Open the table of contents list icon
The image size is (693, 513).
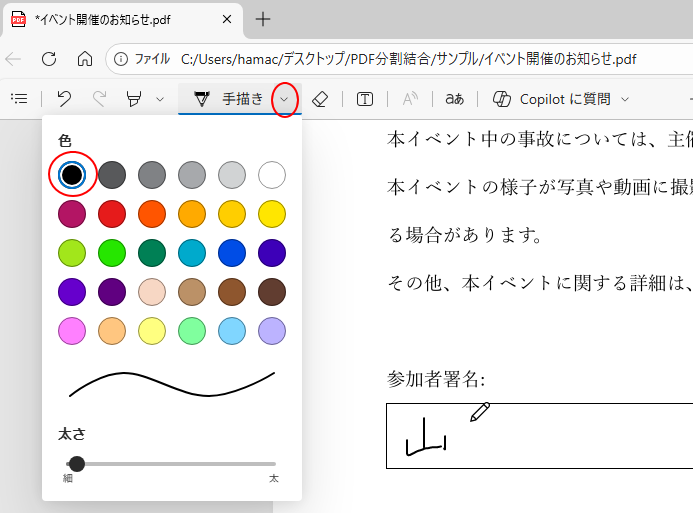[19, 99]
